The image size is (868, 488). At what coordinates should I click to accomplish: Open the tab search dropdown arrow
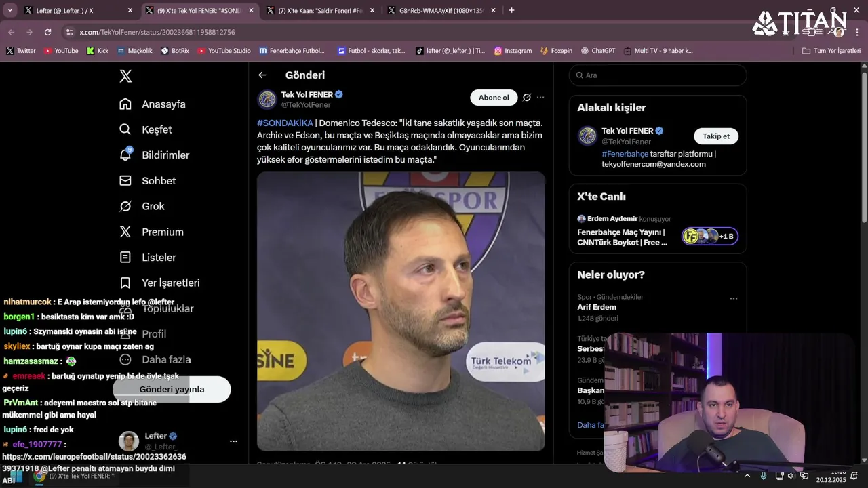pos(9,11)
